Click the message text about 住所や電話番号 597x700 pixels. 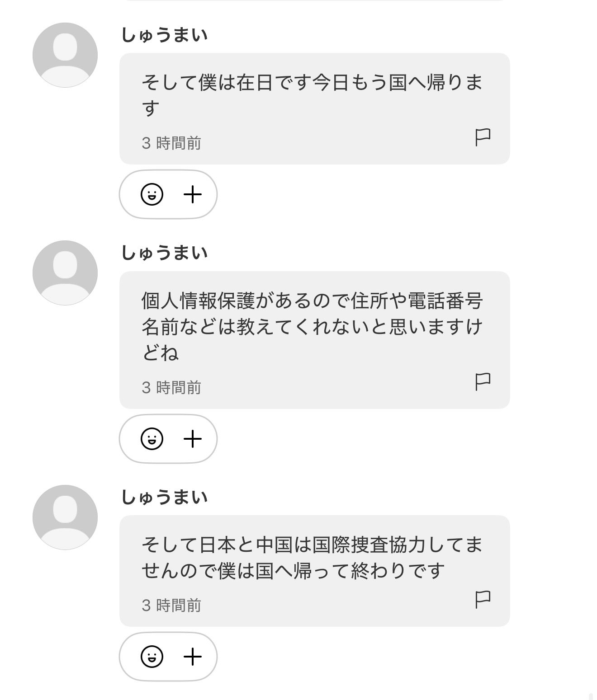312,326
